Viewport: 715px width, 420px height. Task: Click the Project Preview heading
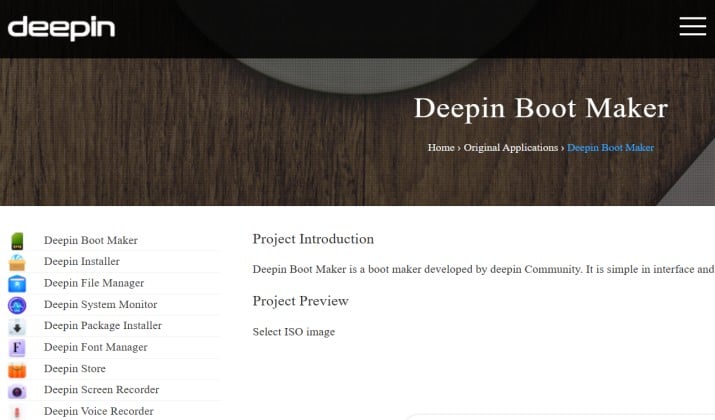click(301, 301)
